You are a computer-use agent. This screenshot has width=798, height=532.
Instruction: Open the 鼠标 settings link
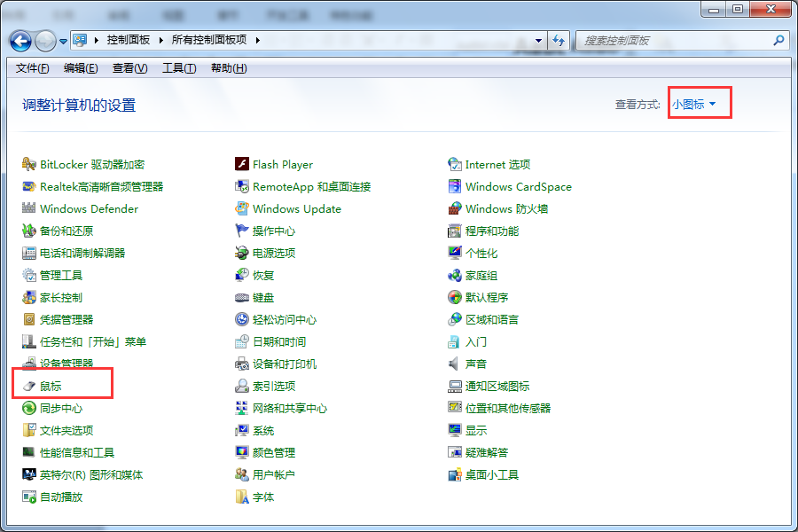pos(51,387)
